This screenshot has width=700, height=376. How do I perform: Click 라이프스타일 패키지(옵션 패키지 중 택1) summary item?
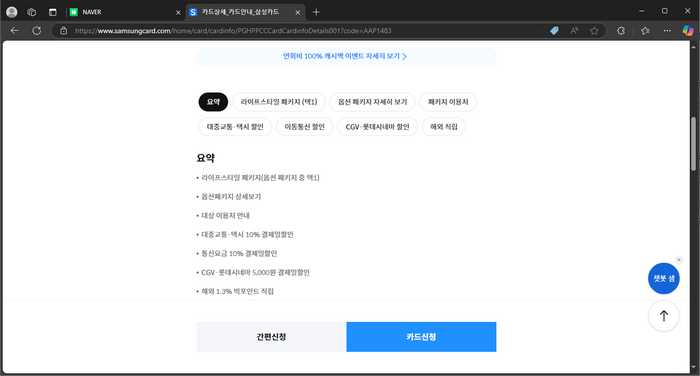260,178
